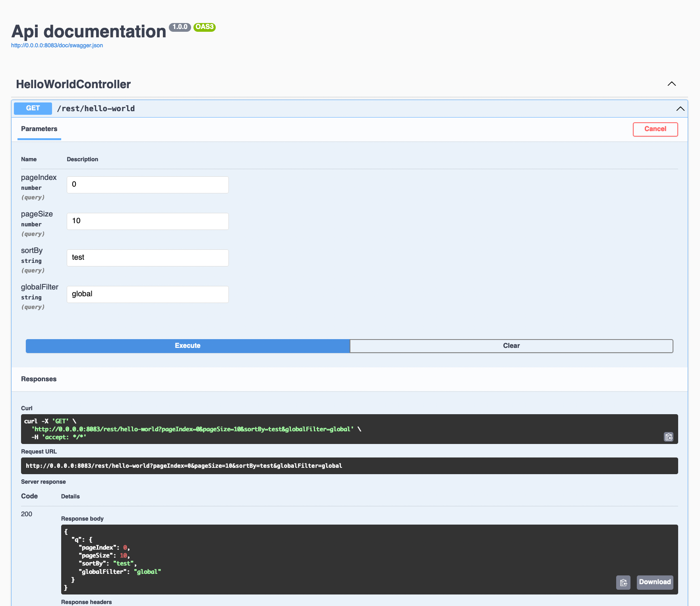This screenshot has height=606, width=700.
Task: Open the swagger.json link
Action: pyautogui.click(x=57, y=45)
